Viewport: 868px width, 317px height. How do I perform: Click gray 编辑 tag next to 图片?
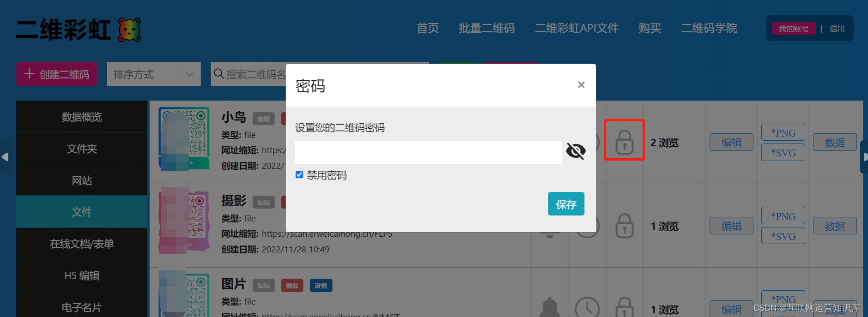[x=264, y=286]
